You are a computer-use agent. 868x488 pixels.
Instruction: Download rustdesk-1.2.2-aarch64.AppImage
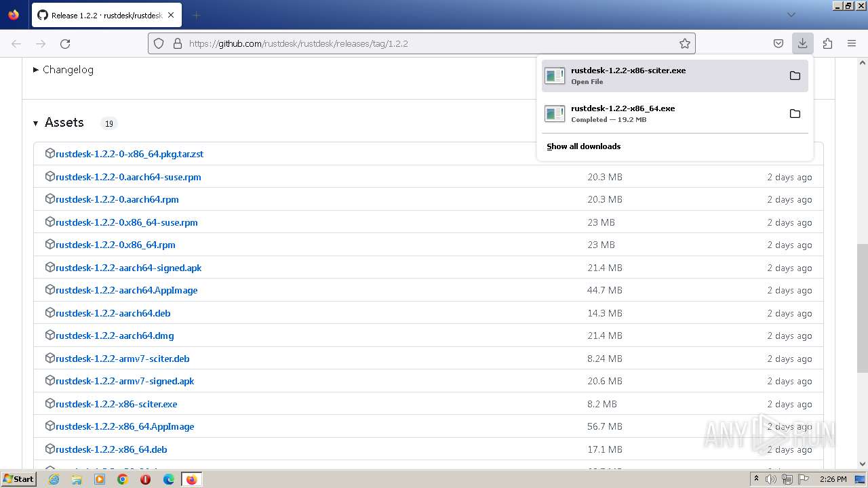(x=127, y=290)
